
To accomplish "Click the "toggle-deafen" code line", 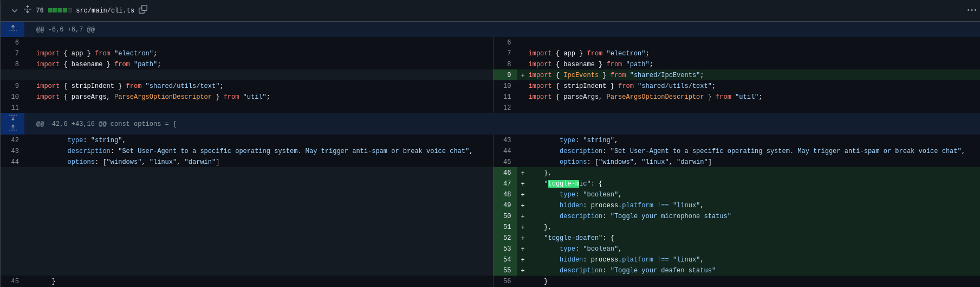I will point(579,238).
